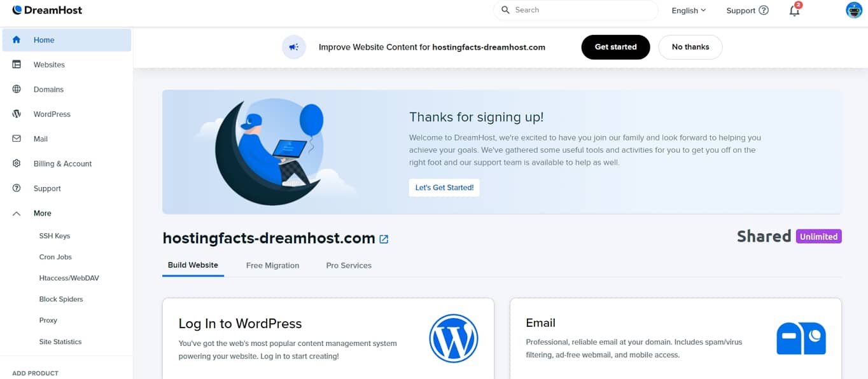Click the megaphone icon in the banner
This screenshot has height=379, width=868.
(x=294, y=47)
